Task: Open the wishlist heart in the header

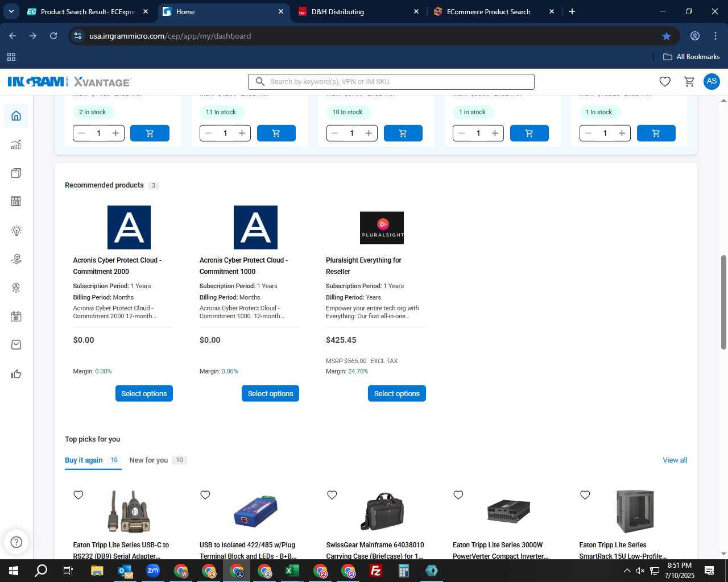Action: (665, 82)
